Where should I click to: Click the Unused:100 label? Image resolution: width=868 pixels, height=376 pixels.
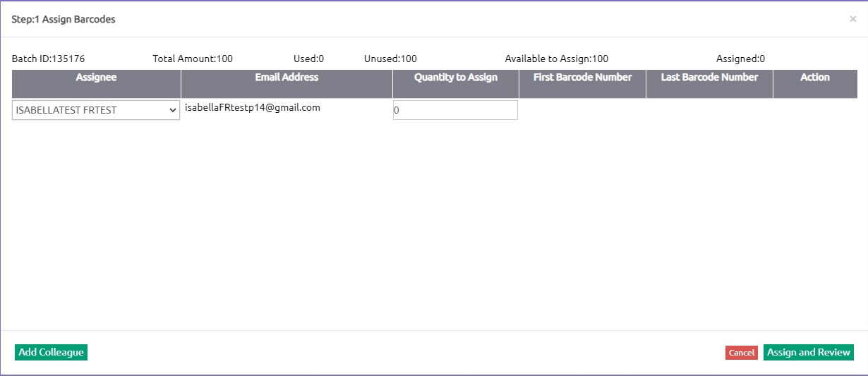point(390,59)
